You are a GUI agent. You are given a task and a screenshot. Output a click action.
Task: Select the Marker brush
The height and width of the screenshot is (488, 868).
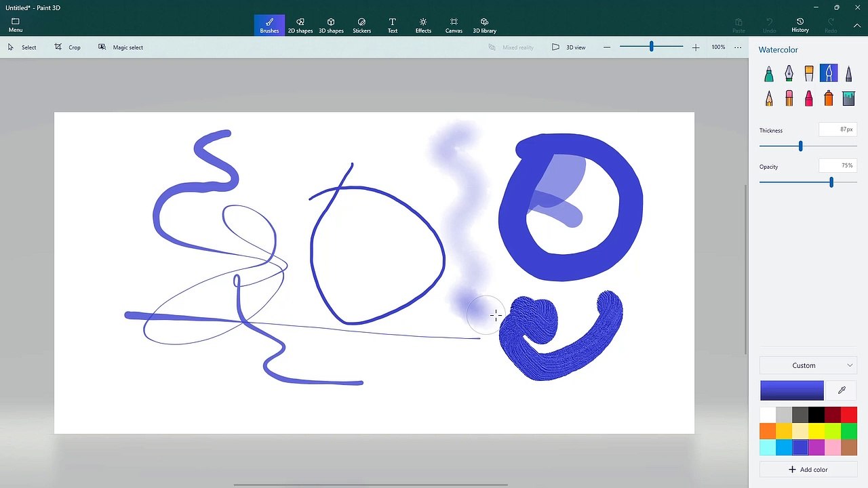click(769, 73)
